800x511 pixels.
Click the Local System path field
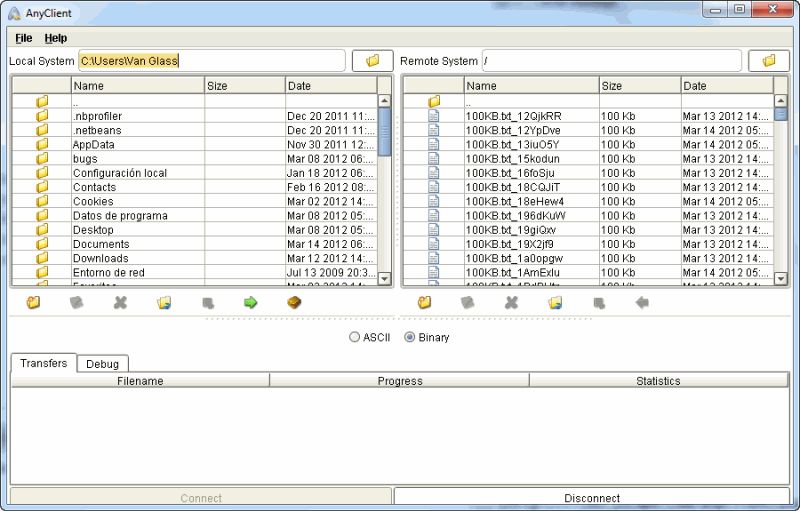click(210, 61)
